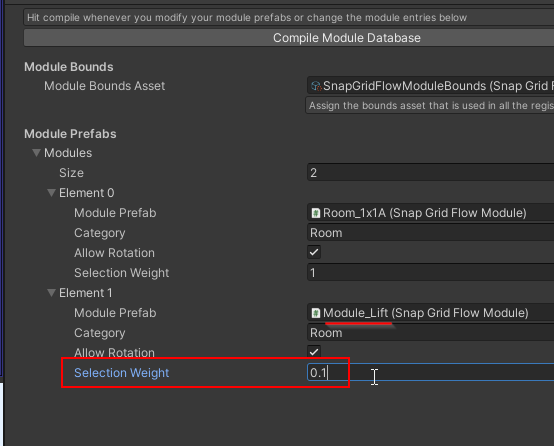
Task: Click Element 0 Selection Weight value field
Action: (431, 272)
